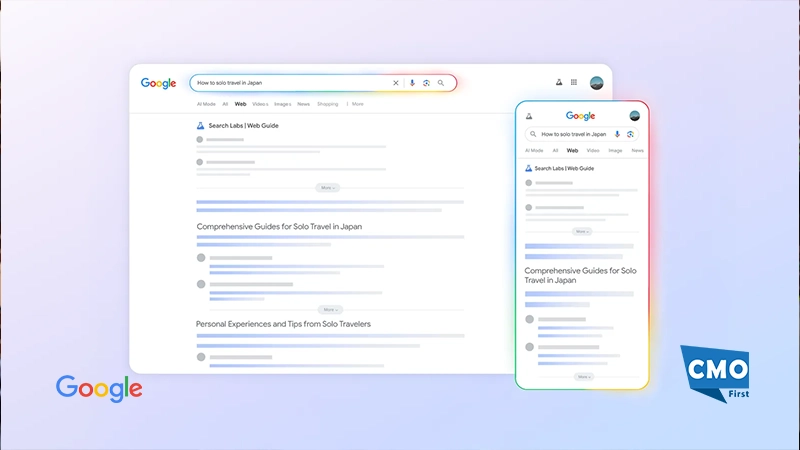Tap the News tab in mobile view
This screenshot has height=450, width=800.
click(x=638, y=151)
